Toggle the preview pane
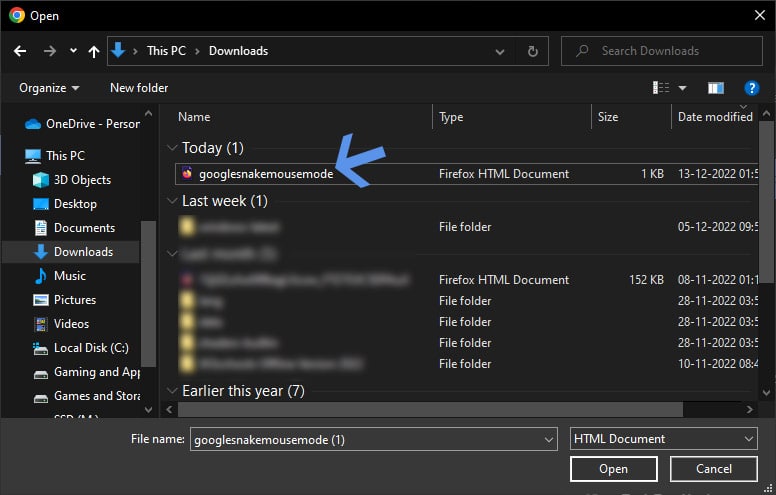 point(716,88)
